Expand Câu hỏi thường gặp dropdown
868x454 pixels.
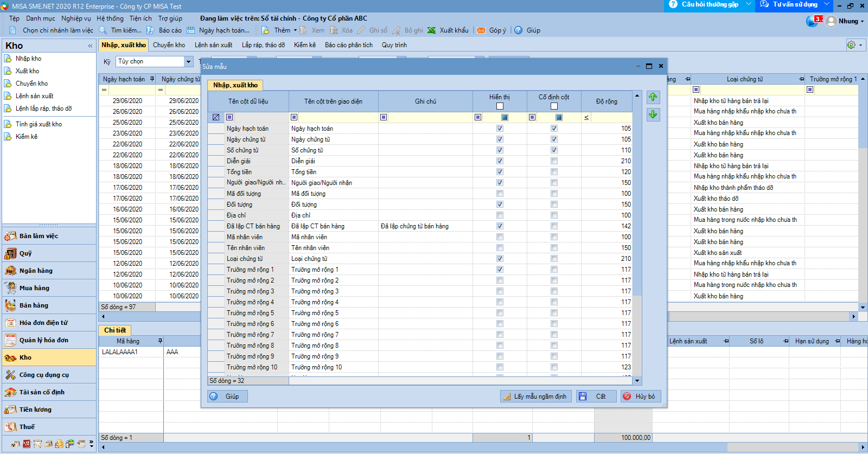[749, 4]
